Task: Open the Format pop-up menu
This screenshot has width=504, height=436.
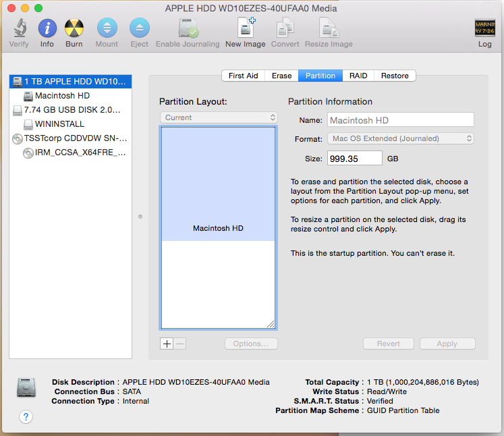Action: (x=401, y=138)
